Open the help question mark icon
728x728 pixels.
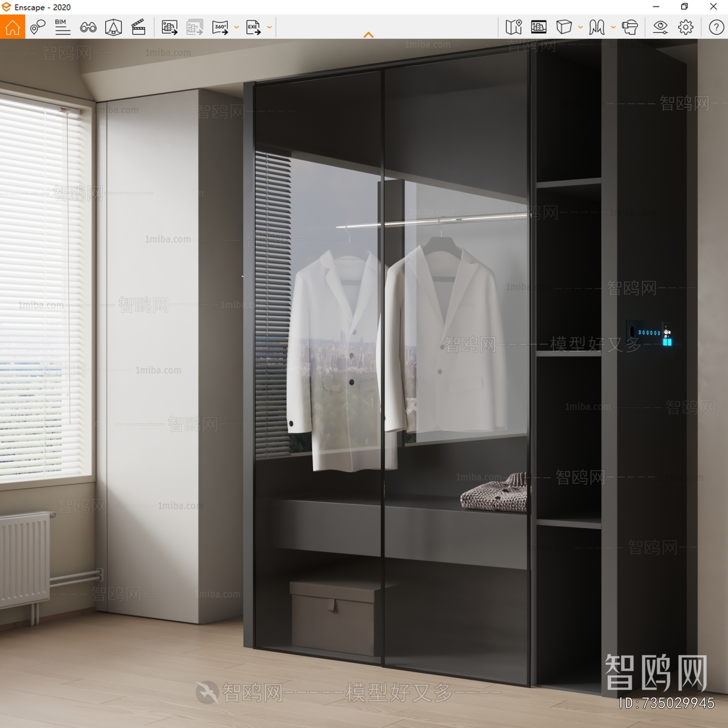(x=716, y=27)
